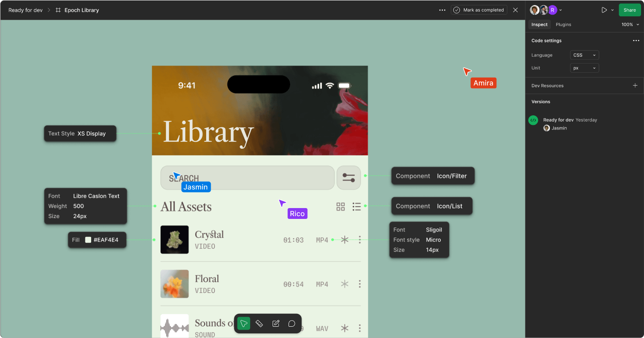This screenshot has width=644, height=338.
Task: Click the Crystal video thumbnail
Action: click(174, 240)
